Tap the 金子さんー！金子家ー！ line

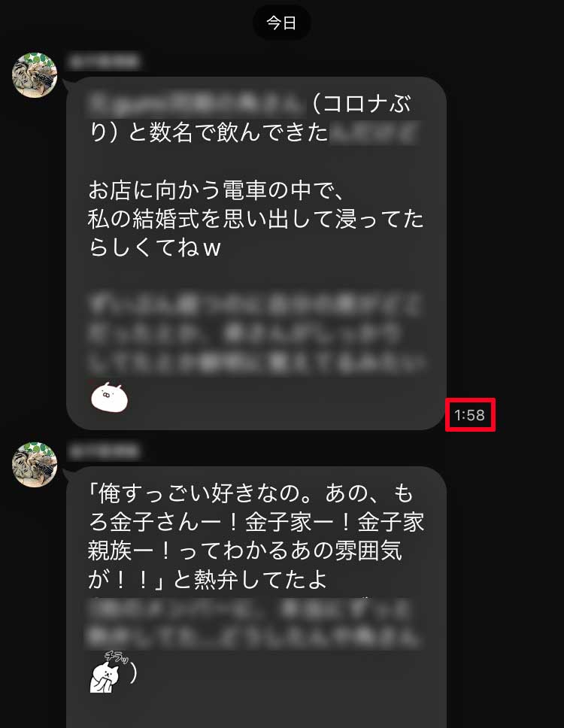[256, 521]
